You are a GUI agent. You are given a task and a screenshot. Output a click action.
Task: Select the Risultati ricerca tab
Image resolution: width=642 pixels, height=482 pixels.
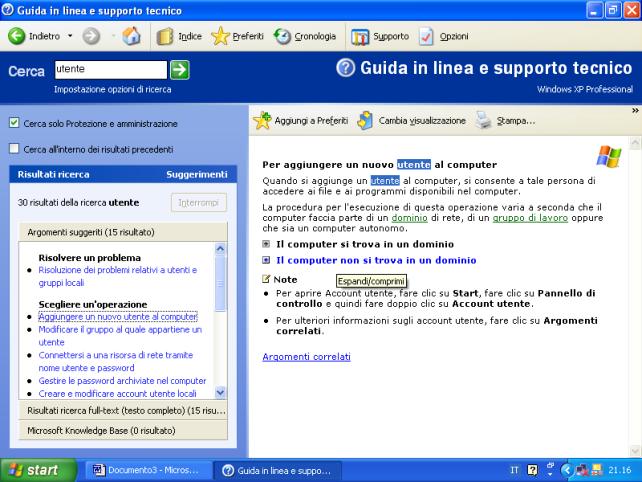pyautogui.click(x=53, y=174)
